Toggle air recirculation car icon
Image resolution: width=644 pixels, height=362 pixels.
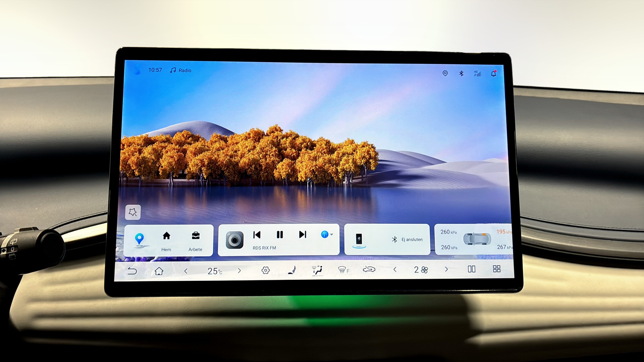369,269
